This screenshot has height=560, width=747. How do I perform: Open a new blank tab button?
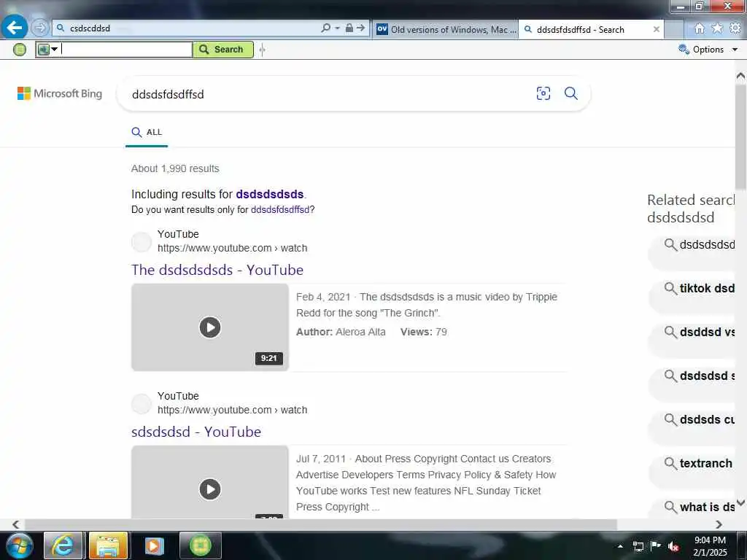(673, 29)
